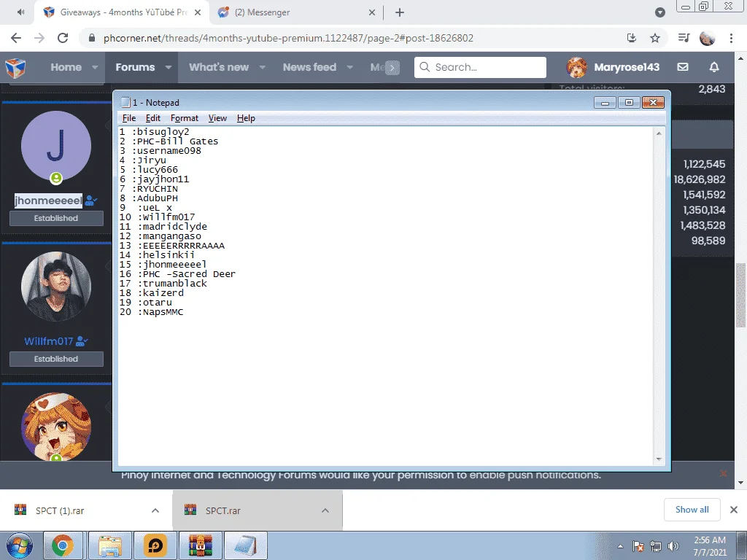Reload the phcorner page
The image size is (747, 560).
(x=63, y=38)
